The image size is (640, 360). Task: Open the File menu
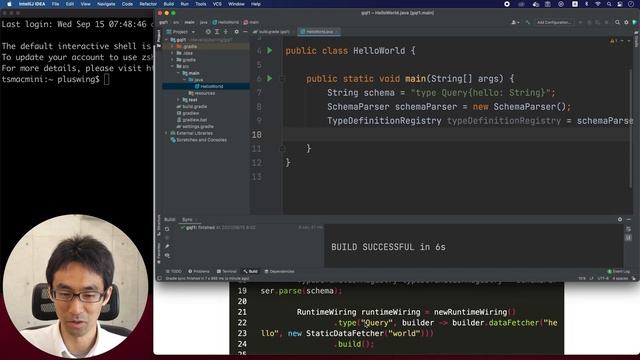(55, 4)
